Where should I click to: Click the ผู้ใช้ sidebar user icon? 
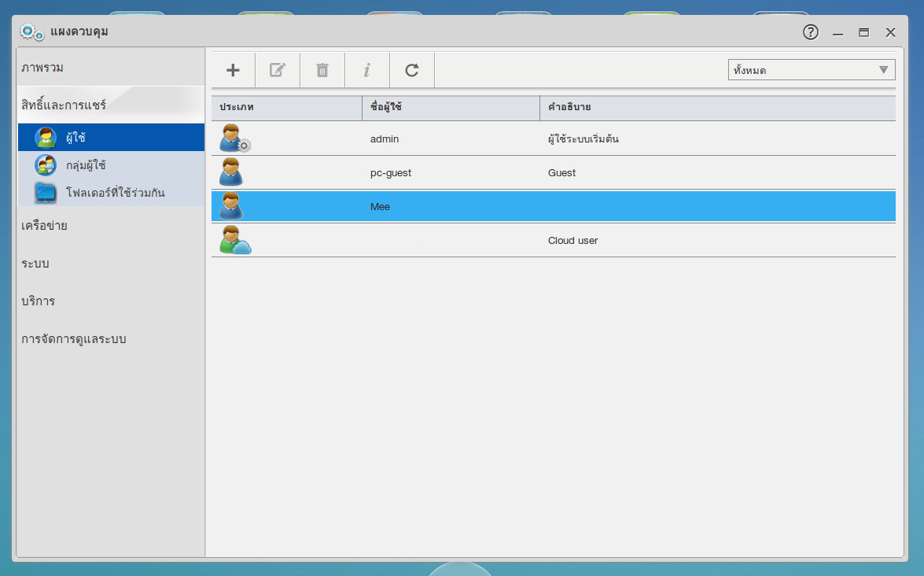pyautogui.click(x=46, y=138)
